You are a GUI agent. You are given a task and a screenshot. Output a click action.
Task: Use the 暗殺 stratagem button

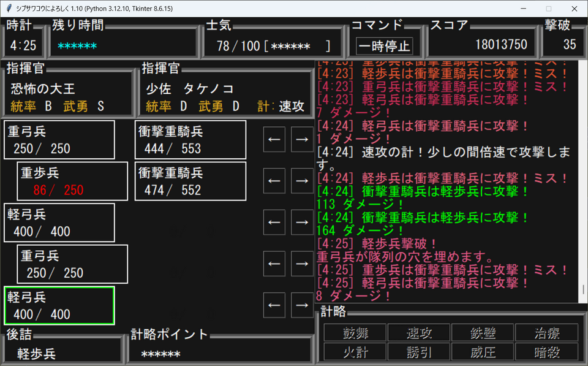tap(546, 351)
